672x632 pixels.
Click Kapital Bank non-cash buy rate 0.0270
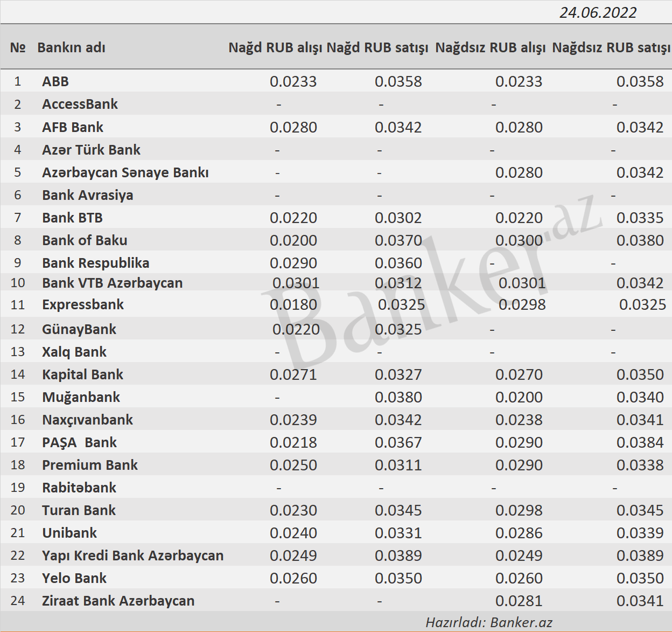[x=519, y=374]
